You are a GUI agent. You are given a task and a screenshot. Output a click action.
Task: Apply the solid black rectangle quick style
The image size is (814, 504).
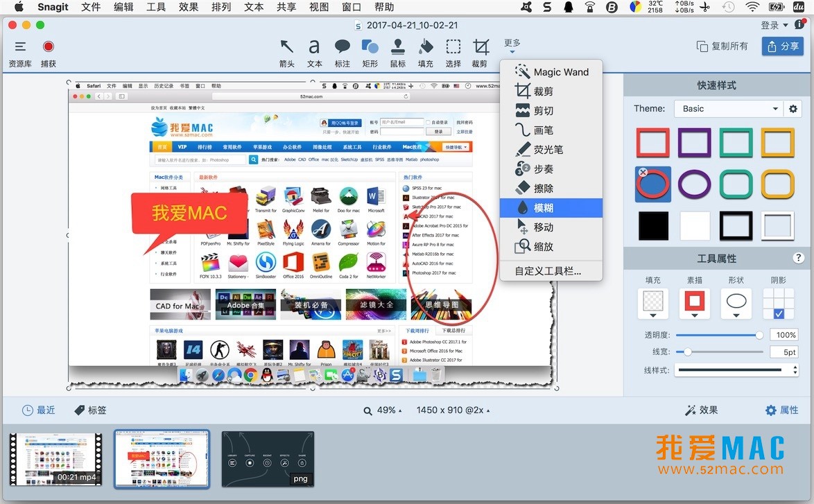(x=653, y=226)
